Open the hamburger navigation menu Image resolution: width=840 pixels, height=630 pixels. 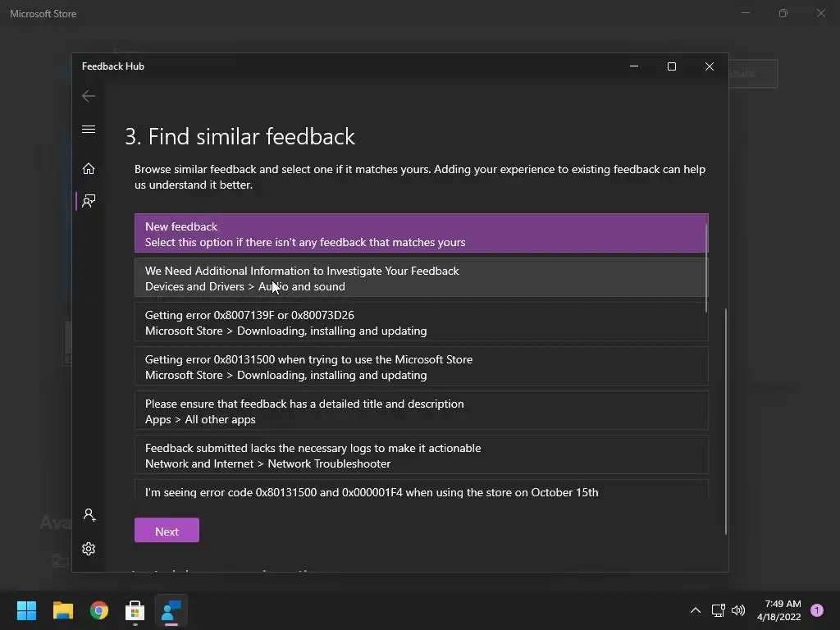[x=89, y=130]
